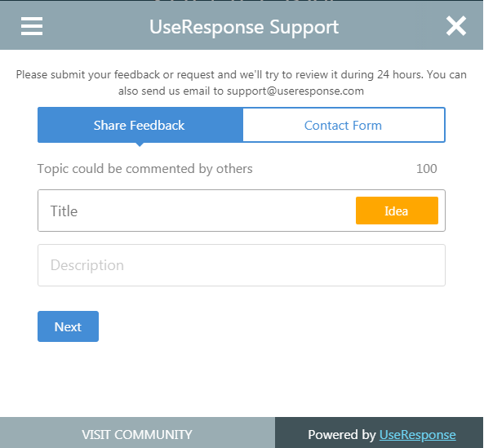Open the orange Idea type selector

[397, 211]
